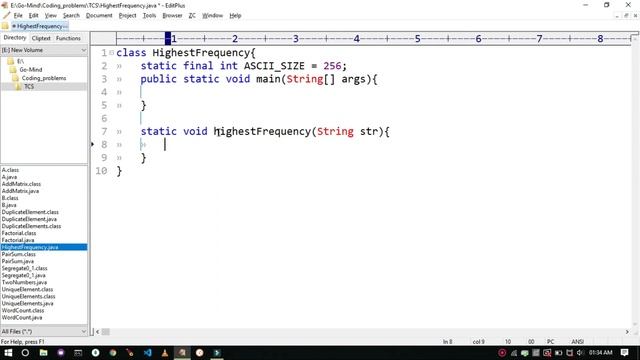Click the horizontal scrollbar left arrow

[98, 332]
